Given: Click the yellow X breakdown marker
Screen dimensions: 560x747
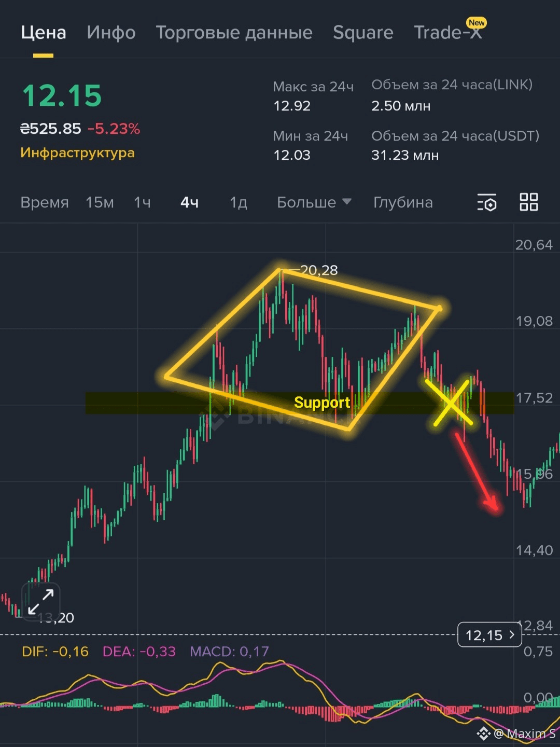Looking at the screenshot, I should click(450, 403).
